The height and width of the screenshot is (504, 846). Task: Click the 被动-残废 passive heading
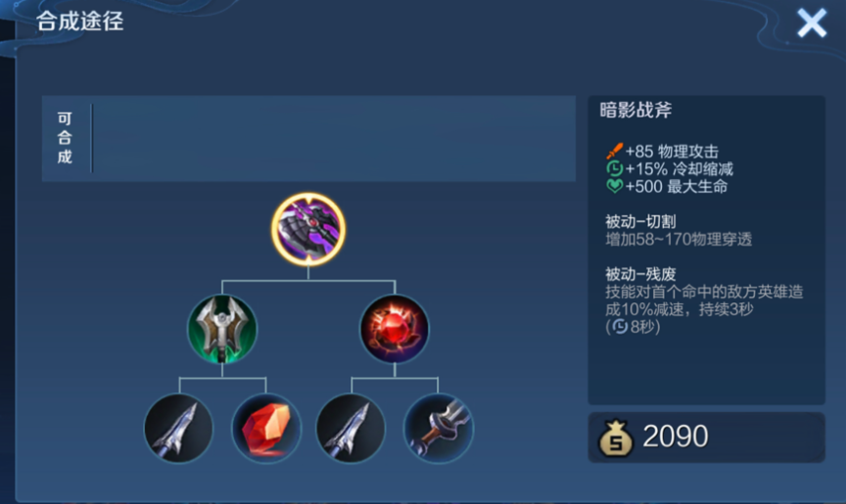(x=640, y=274)
